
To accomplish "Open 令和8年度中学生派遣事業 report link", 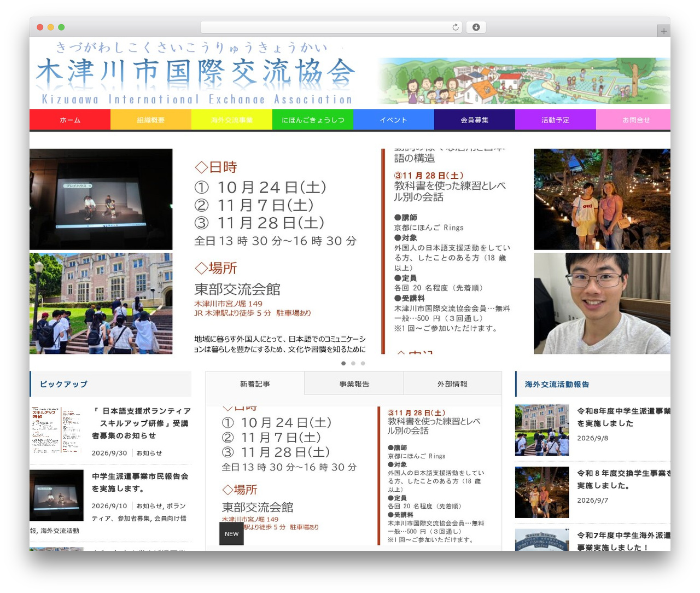I will click(x=623, y=417).
